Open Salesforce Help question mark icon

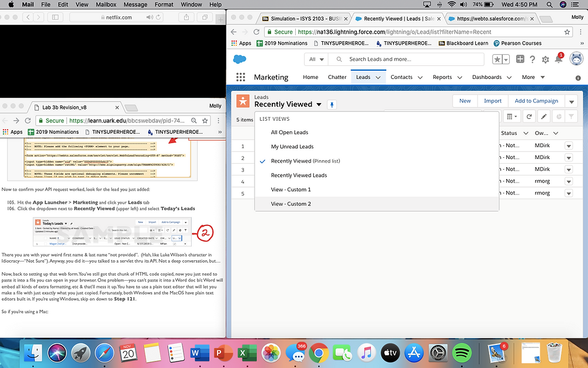click(532, 59)
